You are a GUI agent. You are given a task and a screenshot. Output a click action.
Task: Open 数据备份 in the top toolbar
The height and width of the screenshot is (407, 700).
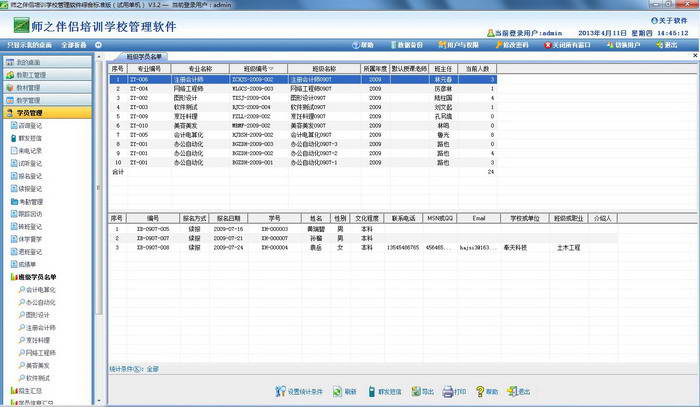[407, 45]
